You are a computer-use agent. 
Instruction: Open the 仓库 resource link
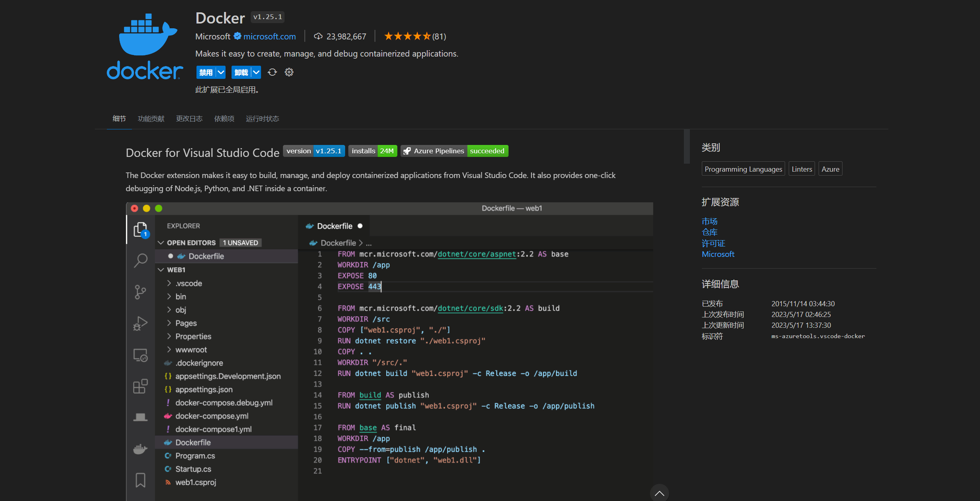[709, 232]
